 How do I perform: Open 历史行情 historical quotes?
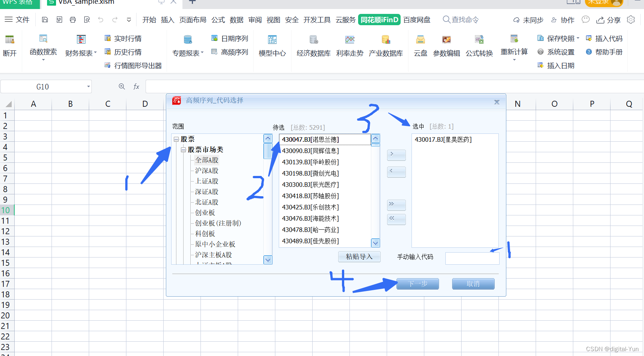coord(123,52)
